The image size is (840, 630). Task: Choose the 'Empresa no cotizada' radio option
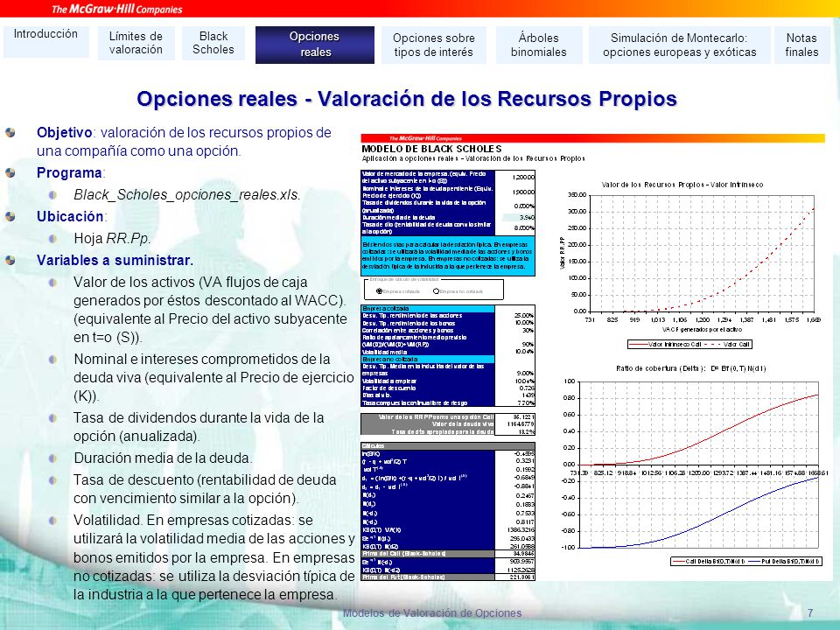(436, 290)
